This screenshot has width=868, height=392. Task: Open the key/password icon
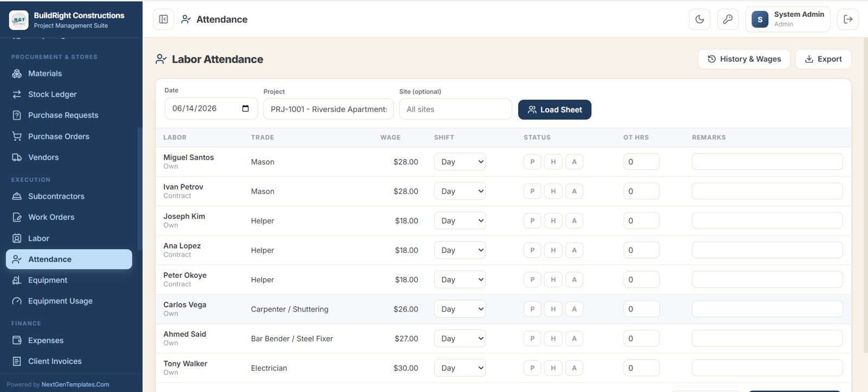[x=728, y=20]
